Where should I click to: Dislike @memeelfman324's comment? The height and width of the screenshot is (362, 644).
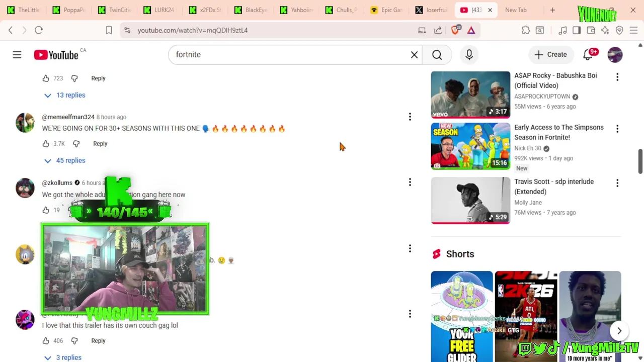pyautogui.click(x=76, y=144)
